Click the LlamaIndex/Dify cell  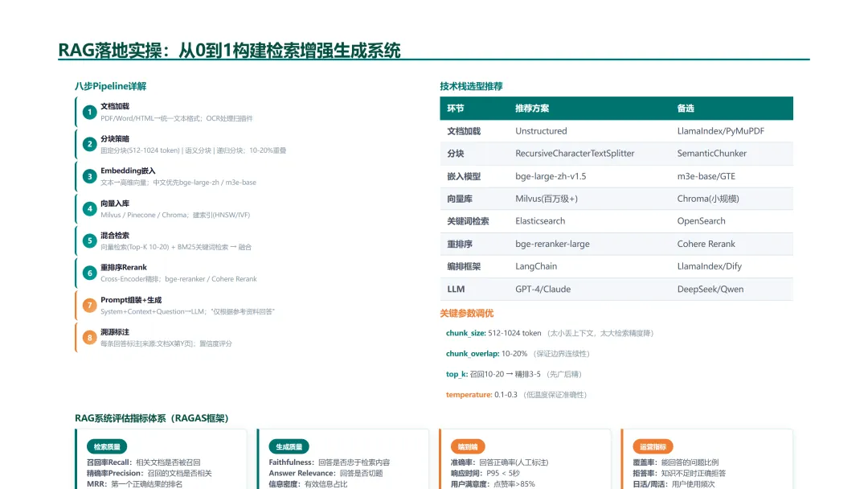pyautogui.click(x=710, y=266)
